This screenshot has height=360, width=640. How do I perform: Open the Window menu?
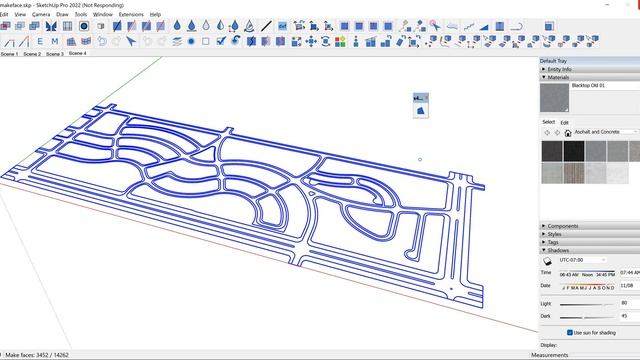pos(102,14)
